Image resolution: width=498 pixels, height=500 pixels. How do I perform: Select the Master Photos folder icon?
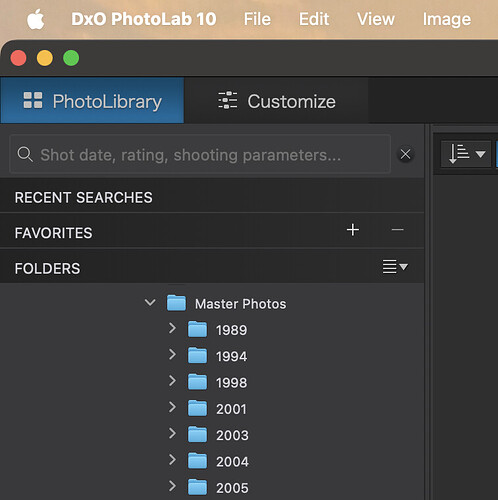pyautogui.click(x=176, y=303)
